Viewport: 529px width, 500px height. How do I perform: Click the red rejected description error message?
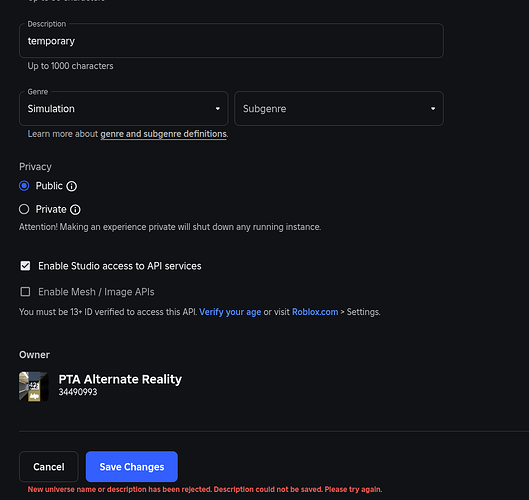[x=205, y=490]
